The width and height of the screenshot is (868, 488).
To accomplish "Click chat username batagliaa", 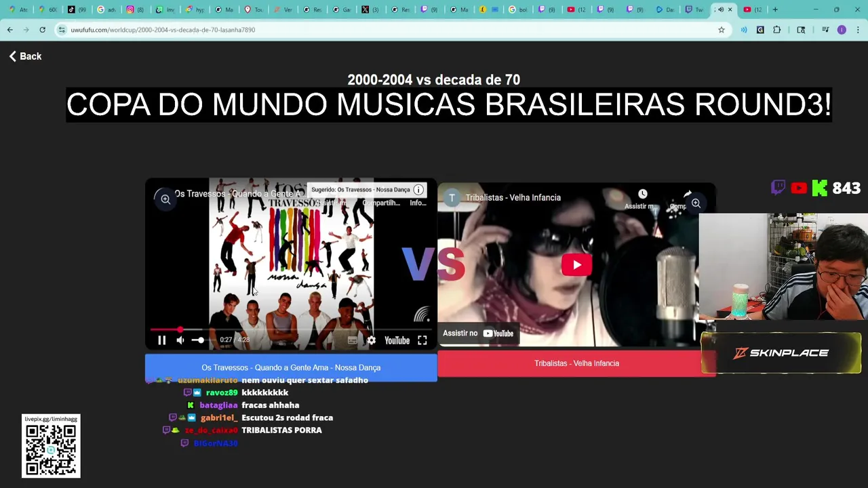I will click(218, 405).
